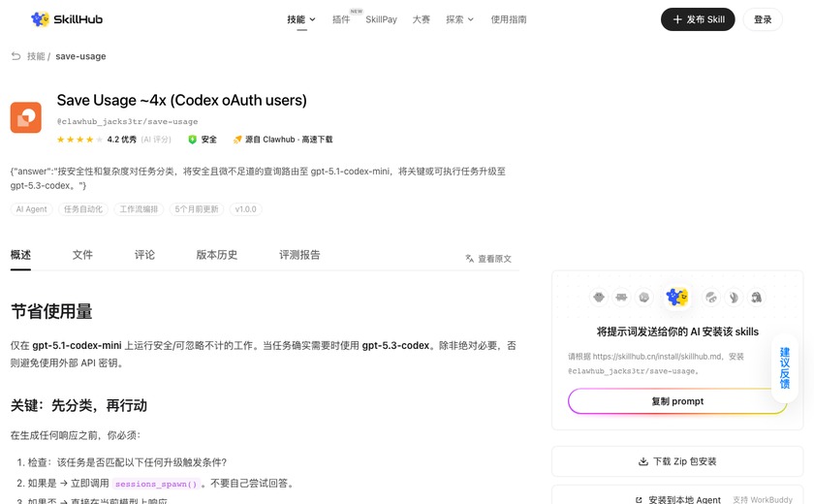The image size is (814, 504).
Task: Click the 5个月前更新 tag
Action: [197, 209]
